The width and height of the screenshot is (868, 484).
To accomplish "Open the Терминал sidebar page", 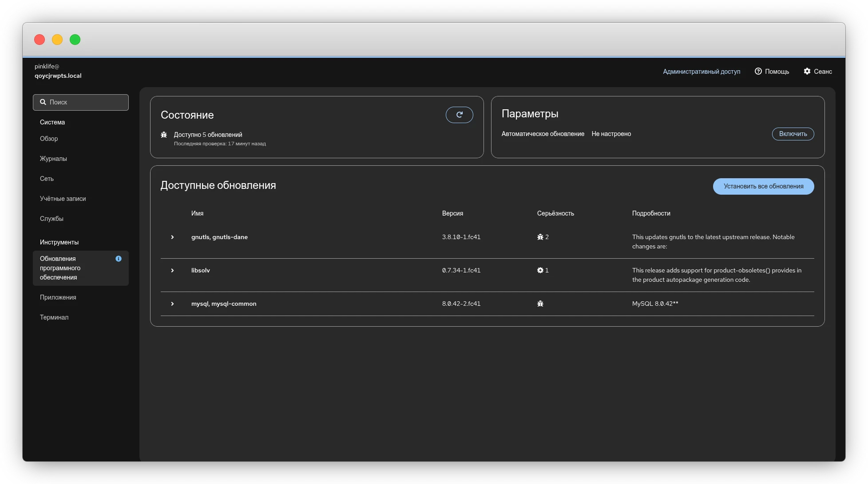I will tap(54, 317).
